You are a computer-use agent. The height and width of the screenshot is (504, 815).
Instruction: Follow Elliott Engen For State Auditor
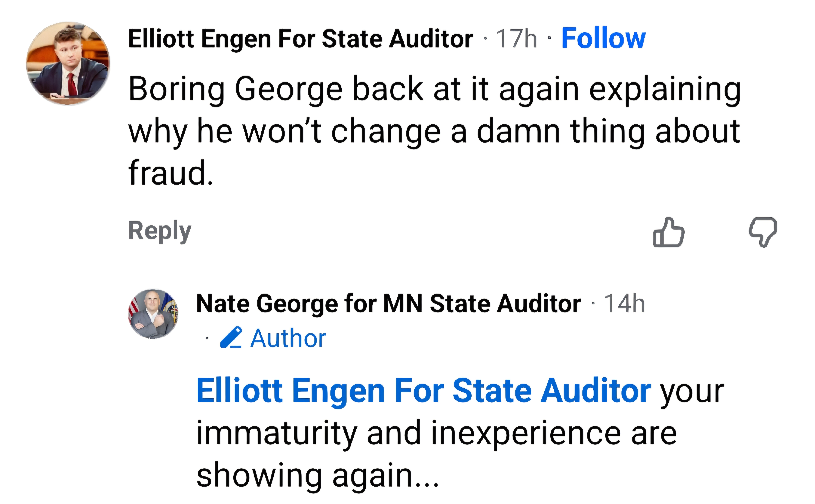point(603,39)
